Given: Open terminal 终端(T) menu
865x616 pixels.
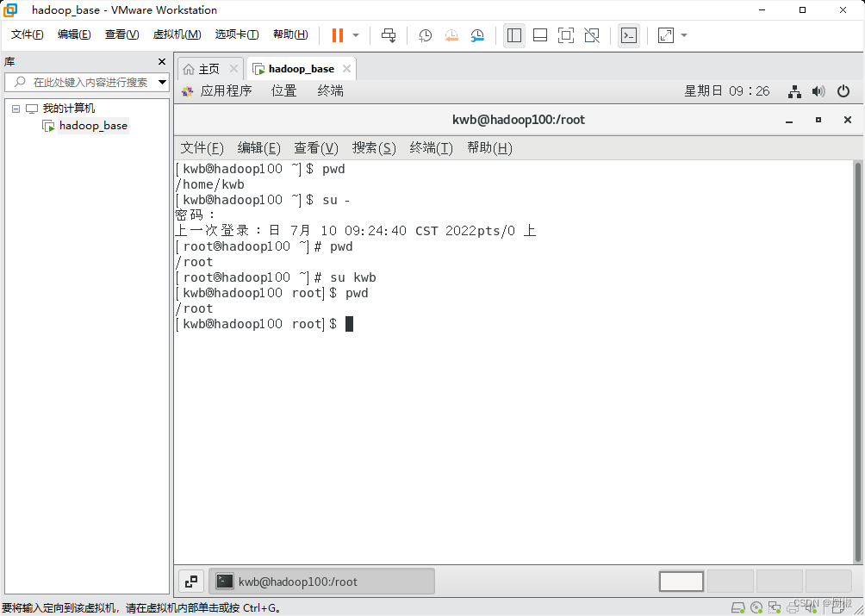Looking at the screenshot, I should click(431, 148).
